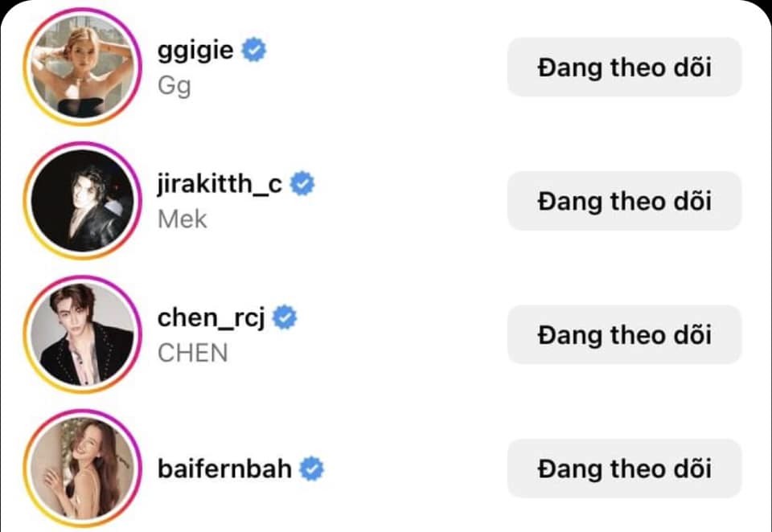Select baifernbah's verified badge icon
The image size is (772, 532).
[311, 469]
